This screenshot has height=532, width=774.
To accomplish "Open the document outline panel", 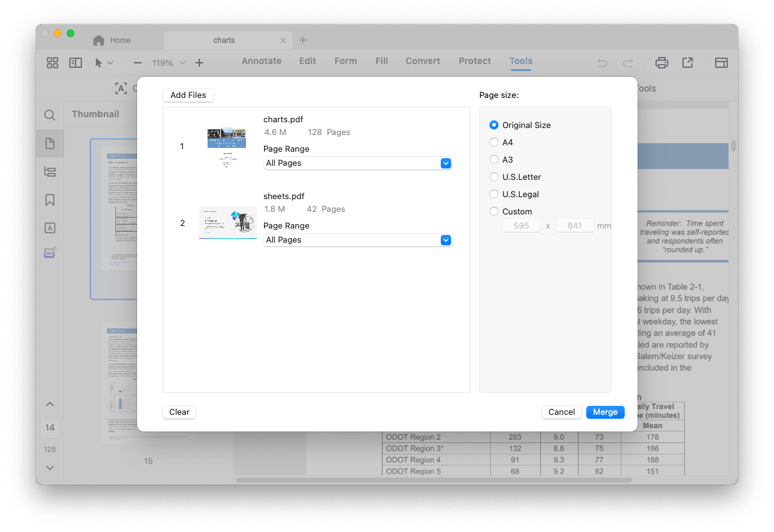I will [49, 172].
